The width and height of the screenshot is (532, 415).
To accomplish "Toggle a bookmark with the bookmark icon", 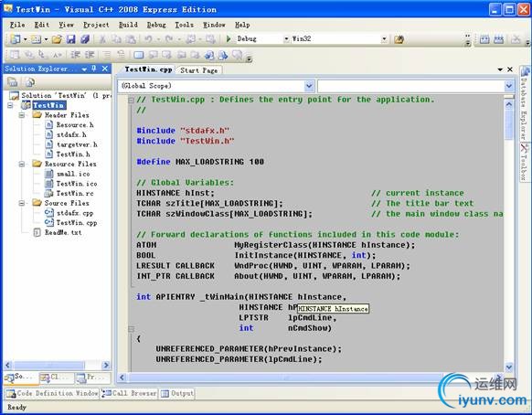I will click(x=139, y=55).
